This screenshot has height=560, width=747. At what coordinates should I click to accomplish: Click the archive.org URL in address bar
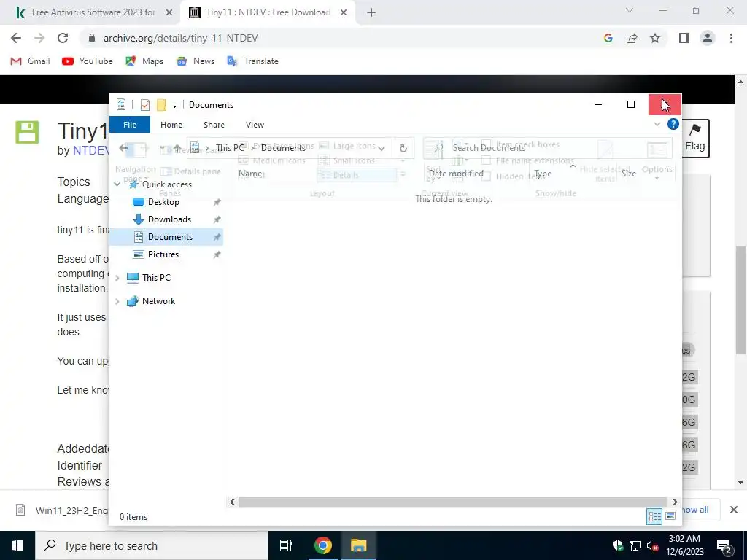(x=181, y=38)
